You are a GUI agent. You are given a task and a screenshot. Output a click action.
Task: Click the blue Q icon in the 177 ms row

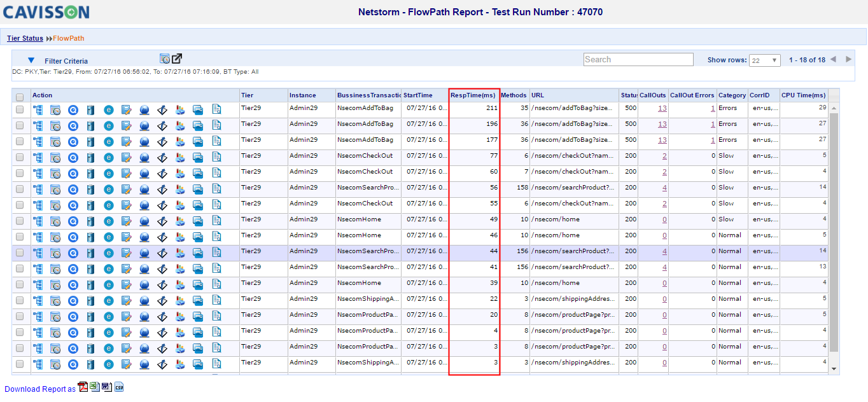click(73, 141)
